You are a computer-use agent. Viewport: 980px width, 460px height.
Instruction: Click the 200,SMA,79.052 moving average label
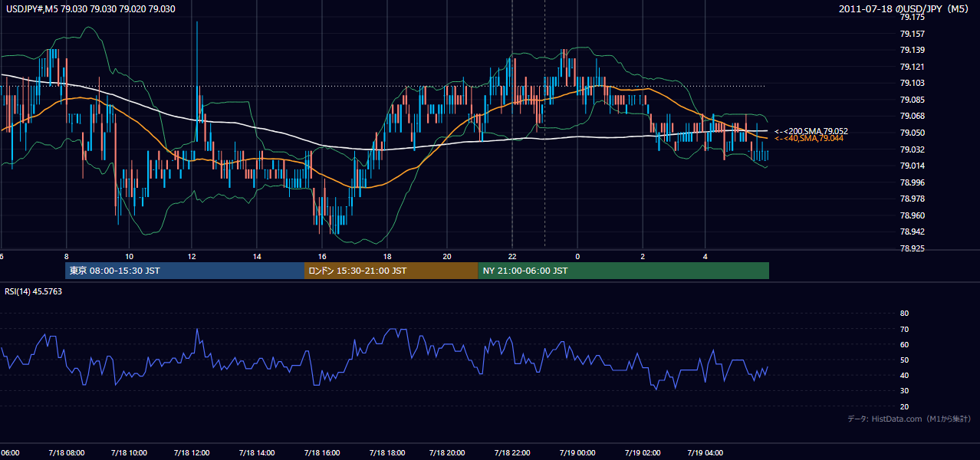pyautogui.click(x=811, y=131)
